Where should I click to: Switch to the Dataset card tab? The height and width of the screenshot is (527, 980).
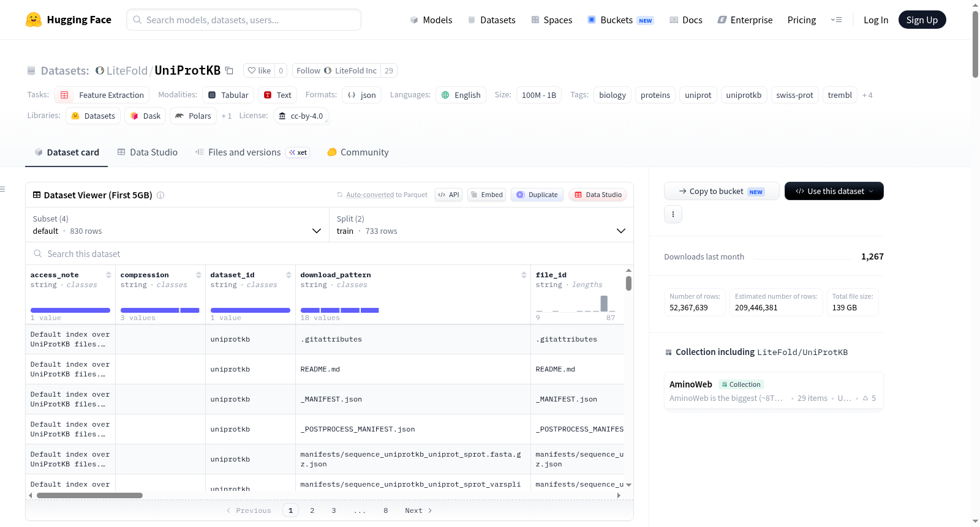67,152
